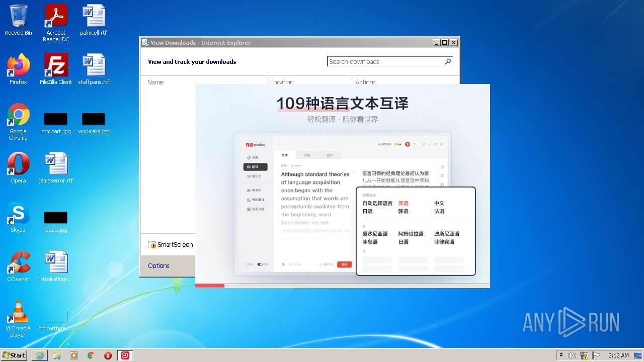
Task: Click SmartScreen status in downloads window
Action: [171, 244]
